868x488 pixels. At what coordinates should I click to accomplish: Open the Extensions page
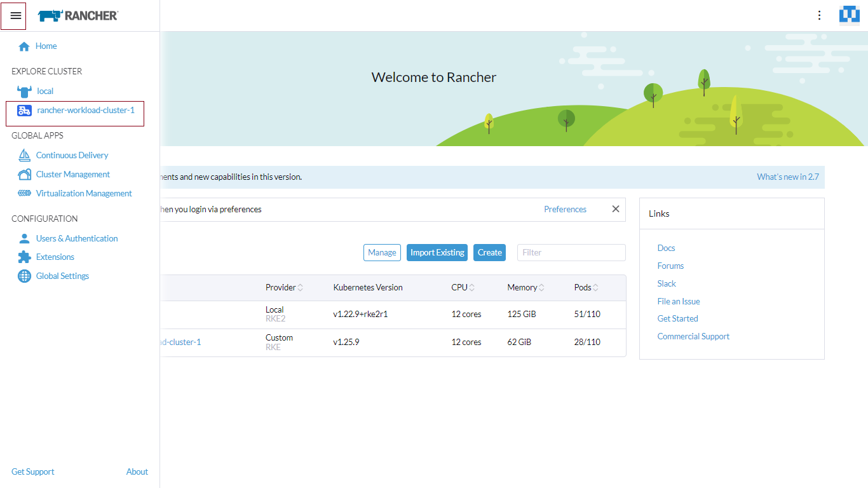point(55,257)
